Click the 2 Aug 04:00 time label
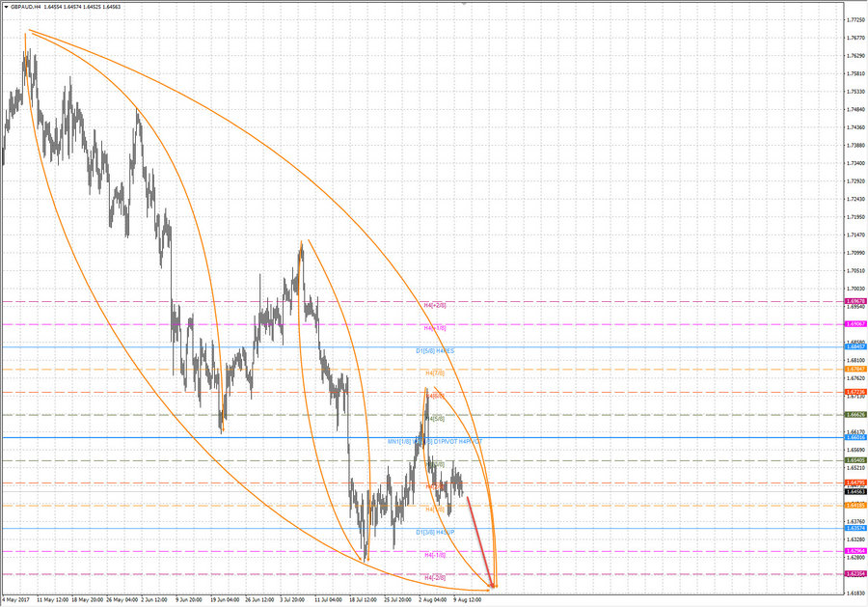The height and width of the screenshot is (607, 868). pyautogui.click(x=432, y=599)
